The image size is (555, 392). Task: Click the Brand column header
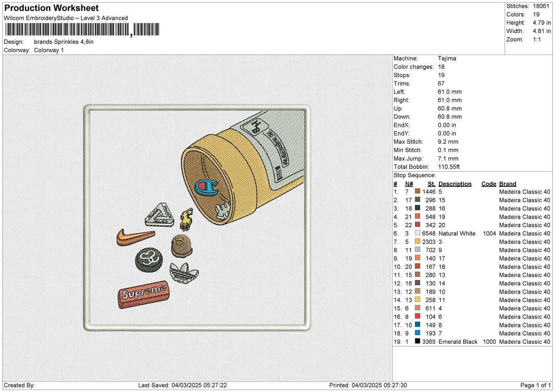[508, 184]
